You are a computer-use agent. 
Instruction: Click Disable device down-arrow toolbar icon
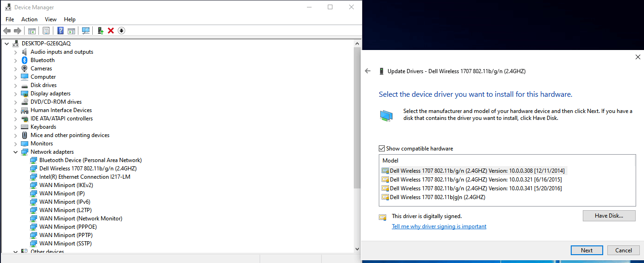pos(121,31)
